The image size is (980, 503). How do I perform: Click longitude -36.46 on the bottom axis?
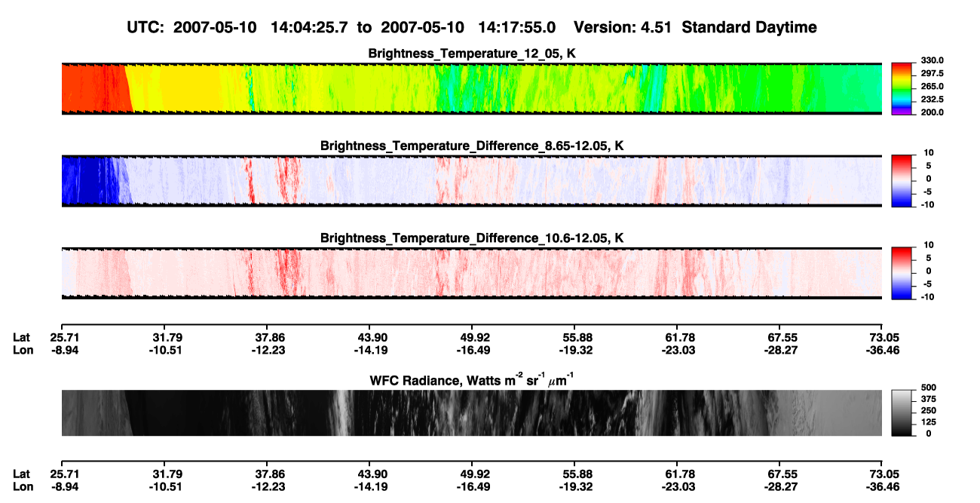pos(881,486)
